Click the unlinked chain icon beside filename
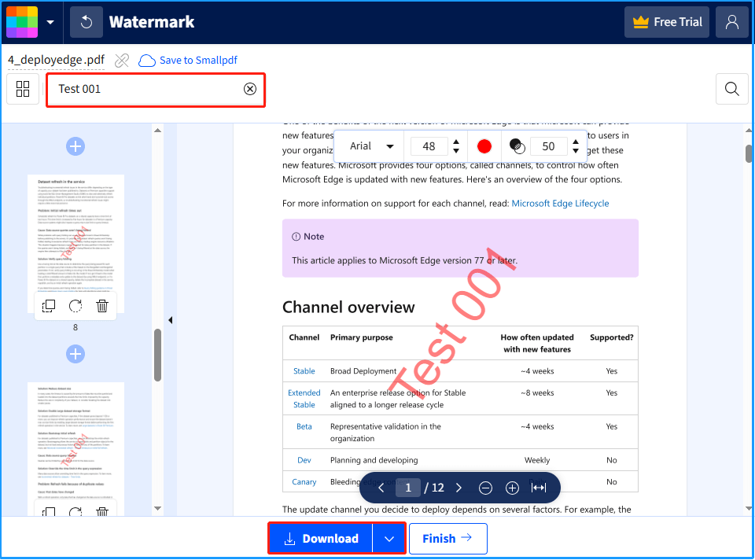 point(122,61)
